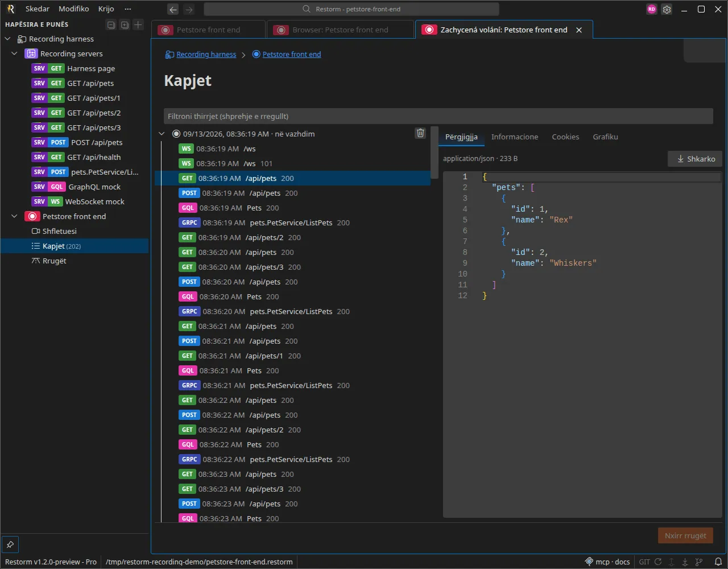Collapse all items in workspace tree
The image size is (728, 569).
tap(111, 24)
